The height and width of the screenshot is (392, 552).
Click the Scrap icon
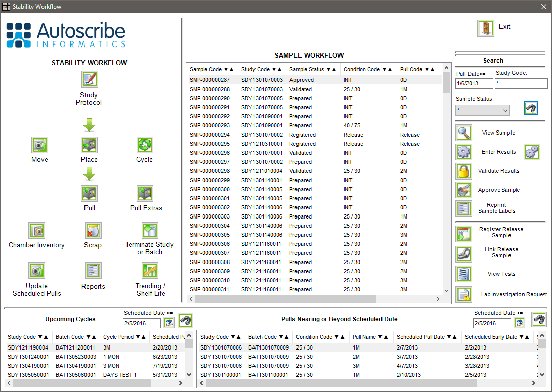tap(93, 231)
